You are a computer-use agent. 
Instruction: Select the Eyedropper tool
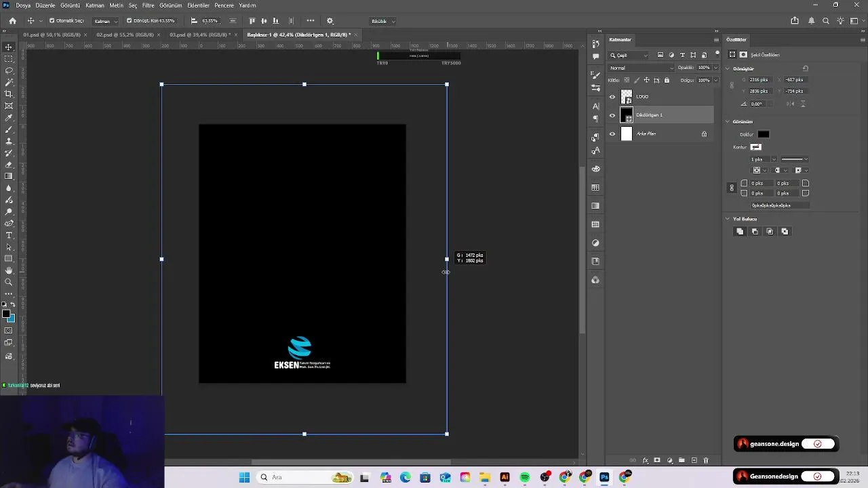click(9, 117)
